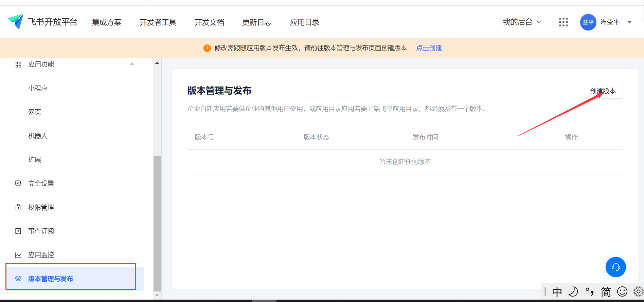
Task: Click the 创建版本 button
Action: (x=603, y=91)
